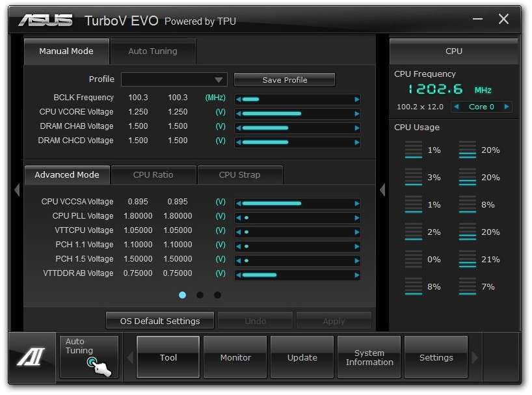Select next core right of Core 0

[507, 107]
